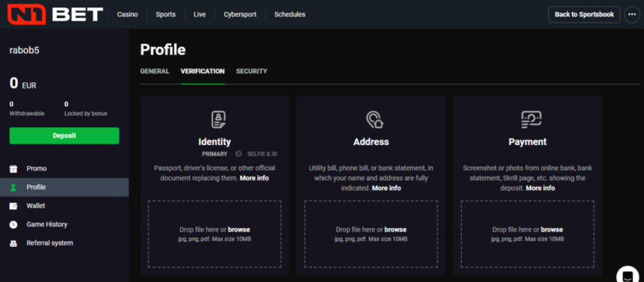The height and width of the screenshot is (282, 644).
Task: Click the Wallet icon in sidebar
Action: coord(13,206)
